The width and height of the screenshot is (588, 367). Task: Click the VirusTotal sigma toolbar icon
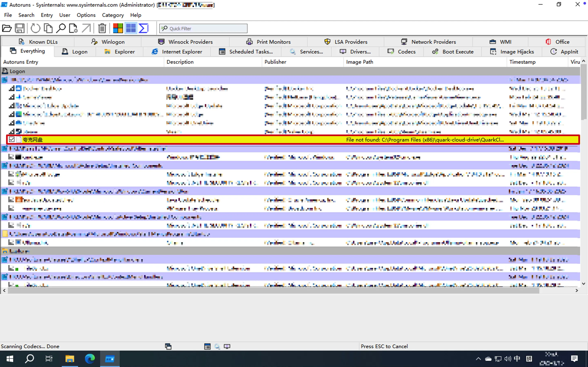(143, 28)
